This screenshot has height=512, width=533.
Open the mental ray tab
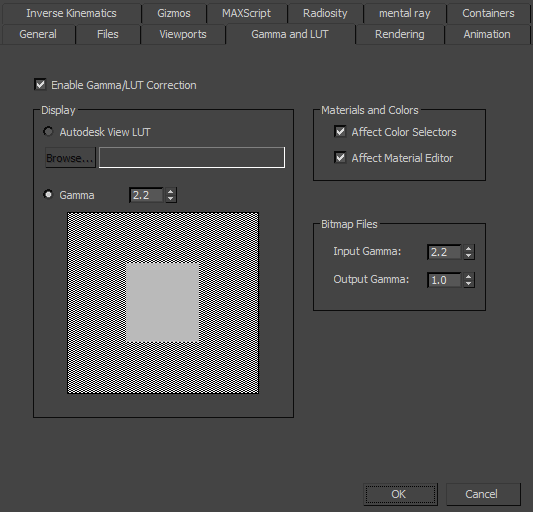point(405,13)
